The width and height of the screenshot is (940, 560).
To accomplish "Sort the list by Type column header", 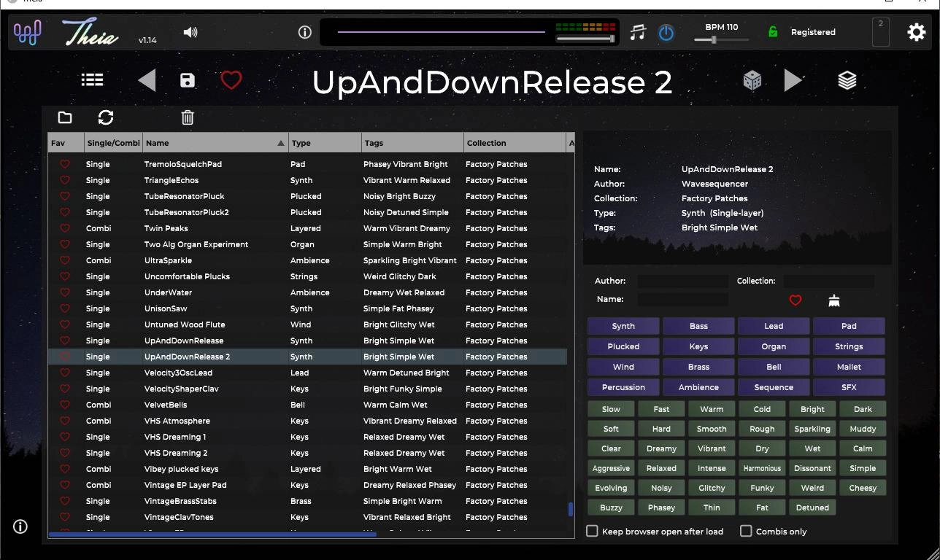I will pos(325,143).
